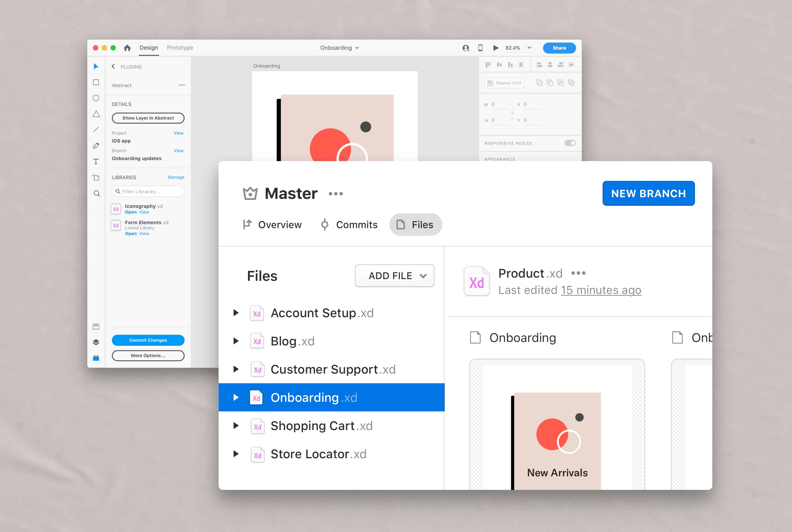Select the Rectangle tool in XD toolbar
Viewport: 792px width, 532px height.
pos(96,82)
